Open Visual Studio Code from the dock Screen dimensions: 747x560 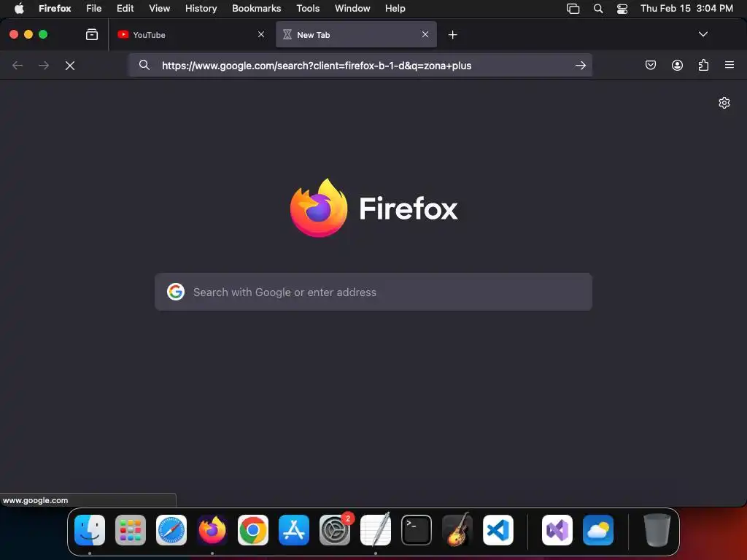point(498,529)
